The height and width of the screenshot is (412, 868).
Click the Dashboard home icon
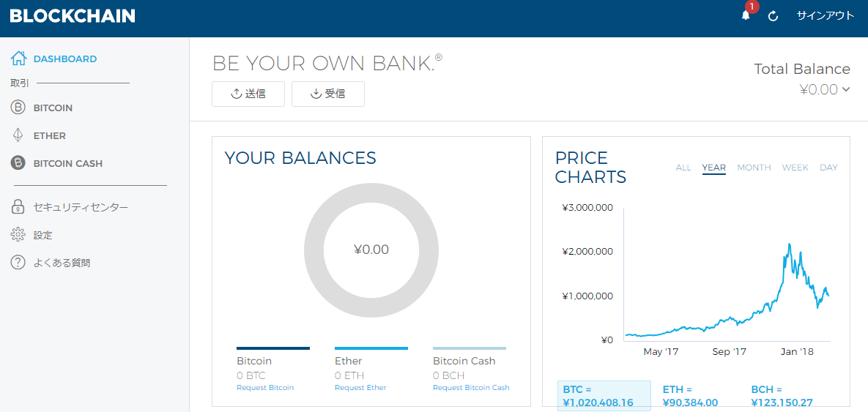tap(18, 59)
